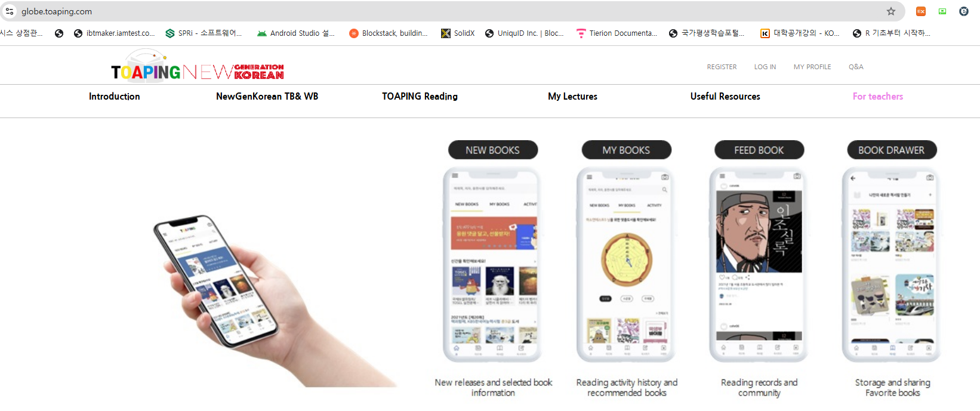Click the REGISTER link
The width and height of the screenshot is (980, 411).
pos(722,67)
